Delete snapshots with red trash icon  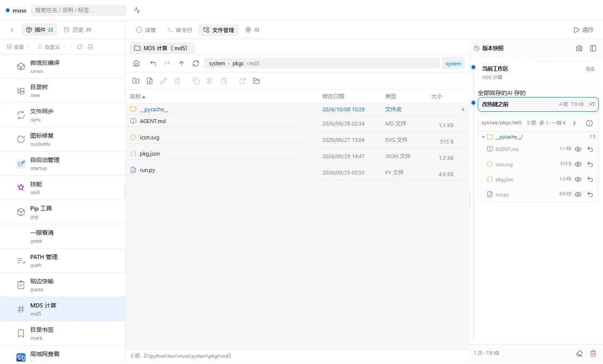coord(593,354)
